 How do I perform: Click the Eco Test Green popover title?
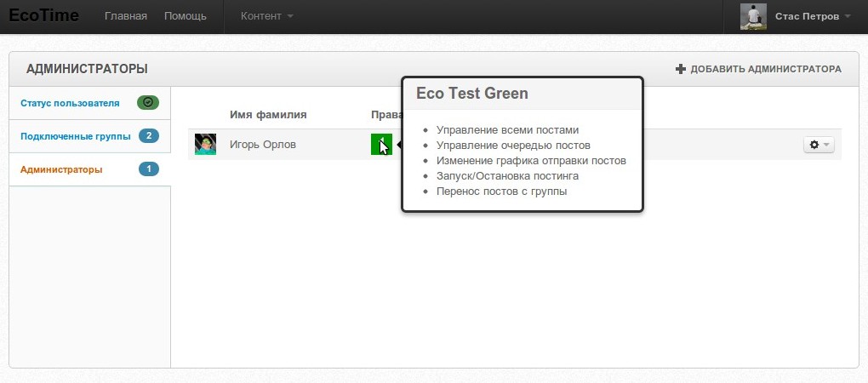pyautogui.click(x=472, y=94)
